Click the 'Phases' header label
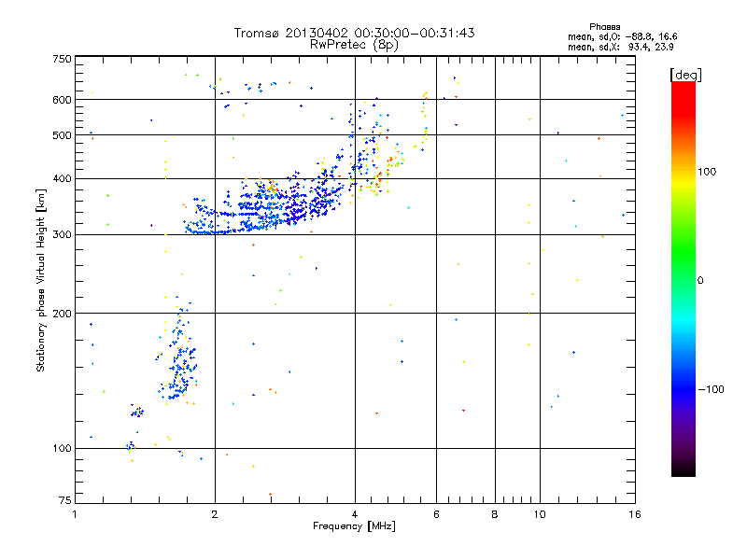Screen dimensions: 747x560 click(604, 27)
